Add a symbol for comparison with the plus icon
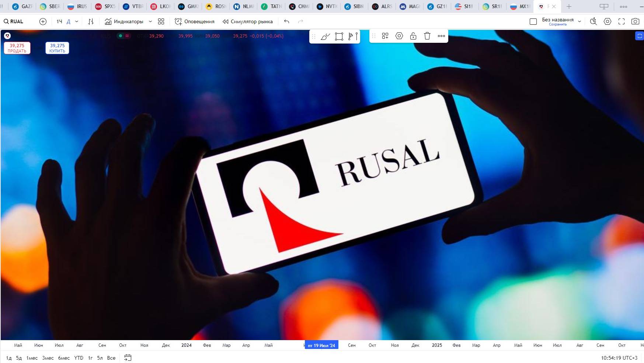The width and height of the screenshot is (644, 363). [x=43, y=21]
